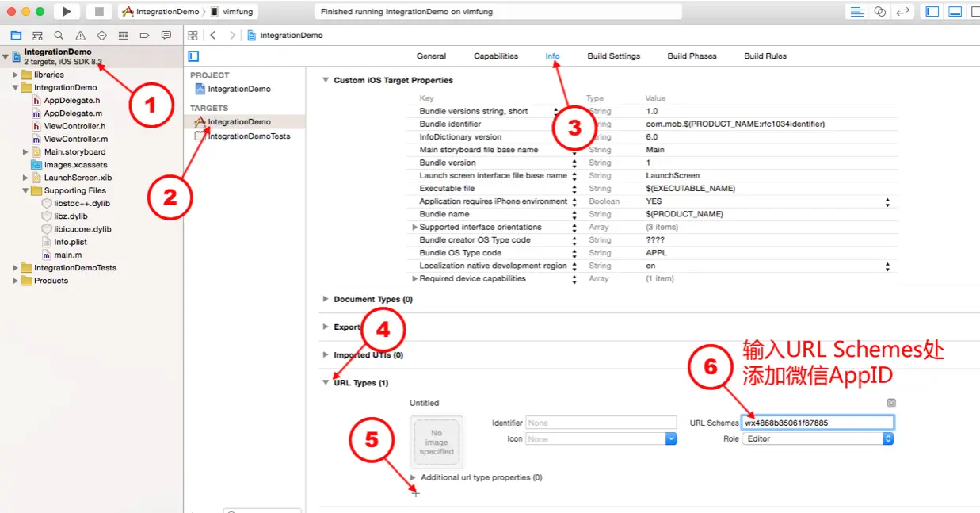Click the URL Schemes text field
This screenshot has height=513, width=980.
pos(818,423)
